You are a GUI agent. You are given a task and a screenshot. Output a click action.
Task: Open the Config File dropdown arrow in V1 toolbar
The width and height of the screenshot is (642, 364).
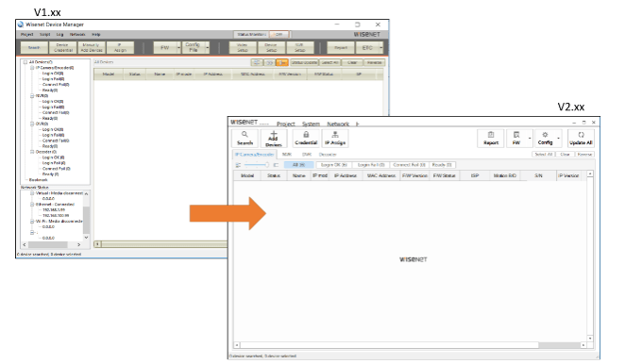click(x=207, y=48)
